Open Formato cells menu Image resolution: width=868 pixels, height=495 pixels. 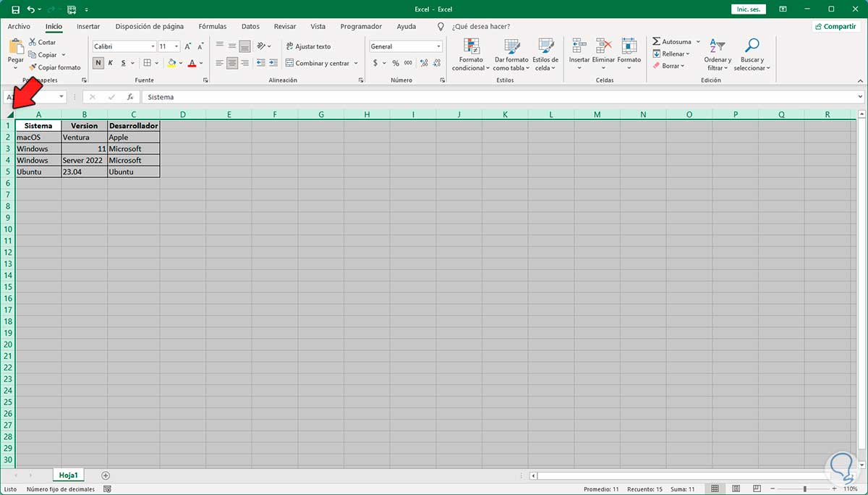pos(629,54)
